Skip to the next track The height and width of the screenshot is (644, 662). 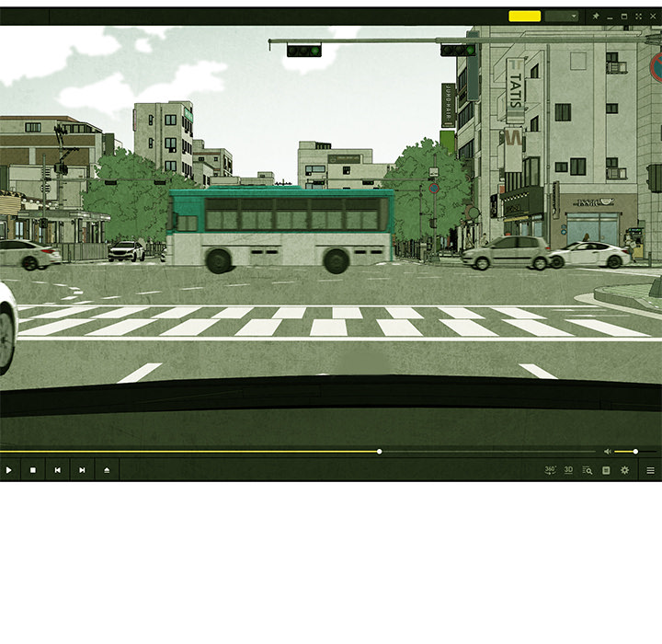(x=83, y=470)
